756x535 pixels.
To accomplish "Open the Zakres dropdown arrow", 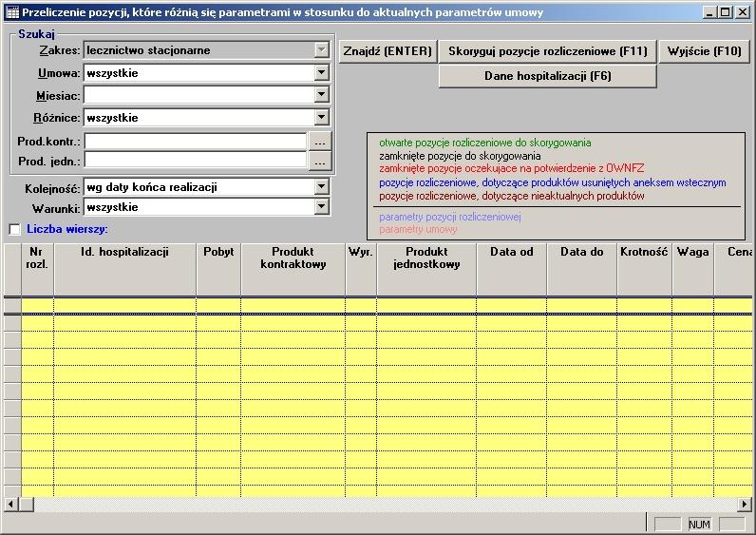I will coord(322,49).
